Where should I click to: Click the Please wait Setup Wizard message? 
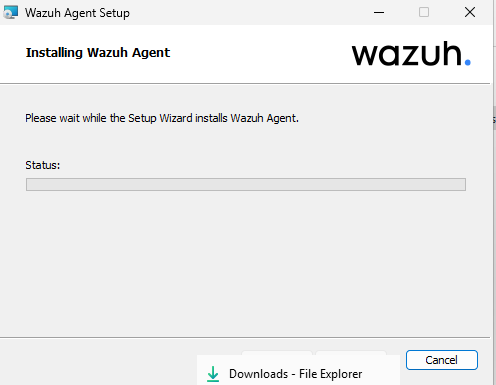pyautogui.click(x=162, y=118)
